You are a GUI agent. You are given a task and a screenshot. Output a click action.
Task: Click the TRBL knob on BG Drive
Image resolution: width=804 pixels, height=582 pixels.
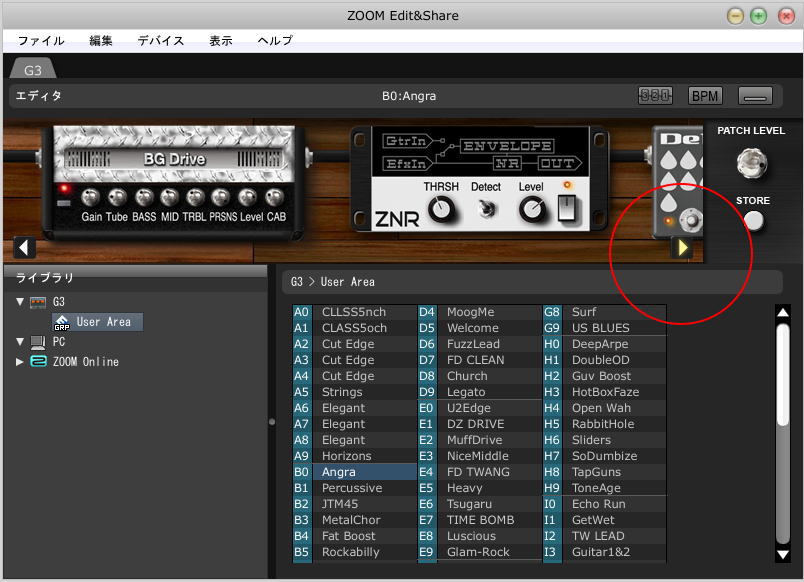click(195, 197)
